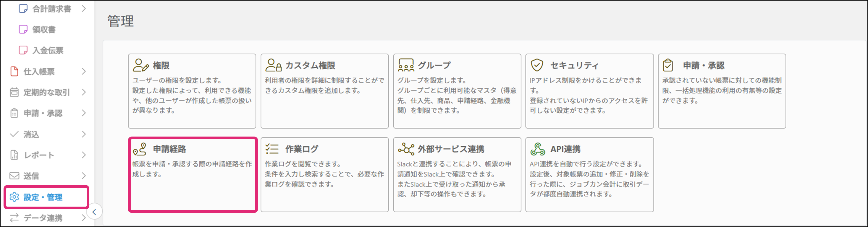Expand the 定期的な取引 submenu chevron
868x227 pixels.
84,92
